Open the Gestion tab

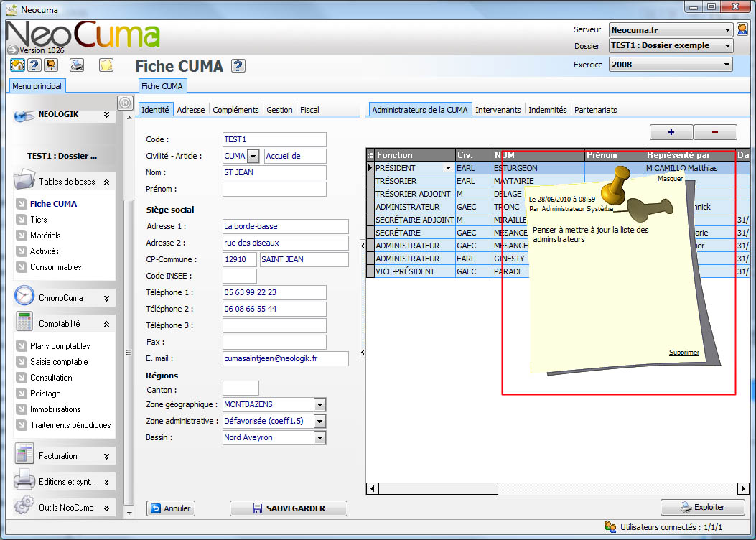coord(280,110)
